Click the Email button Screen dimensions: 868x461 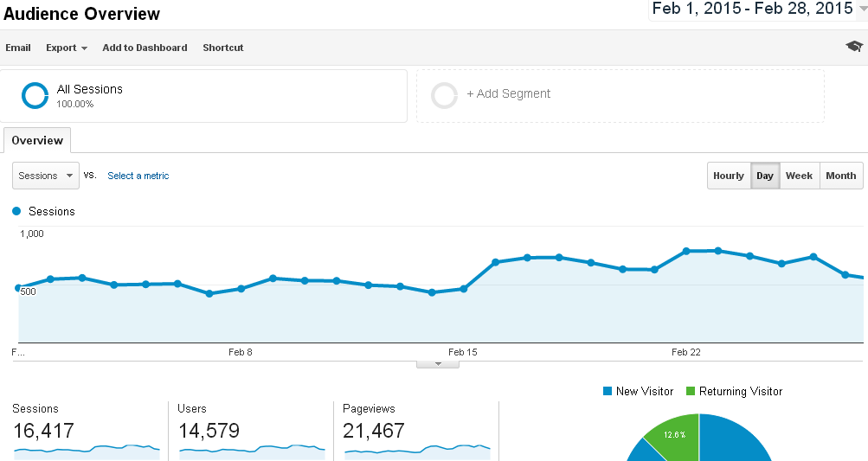(17, 48)
